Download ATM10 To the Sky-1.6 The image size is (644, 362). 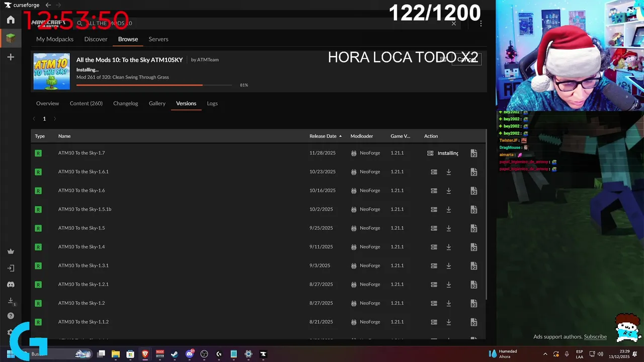(x=449, y=191)
